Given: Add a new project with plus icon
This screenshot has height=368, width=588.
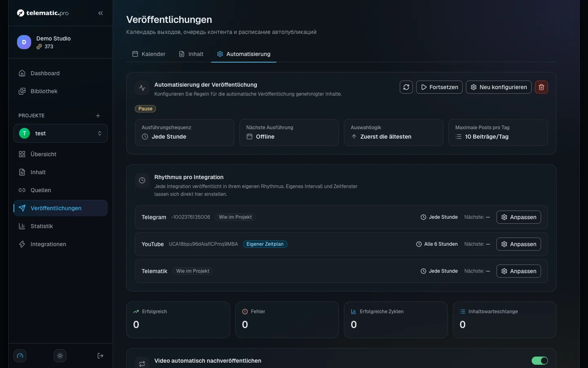Looking at the screenshot, I should (x=98, y=116).
